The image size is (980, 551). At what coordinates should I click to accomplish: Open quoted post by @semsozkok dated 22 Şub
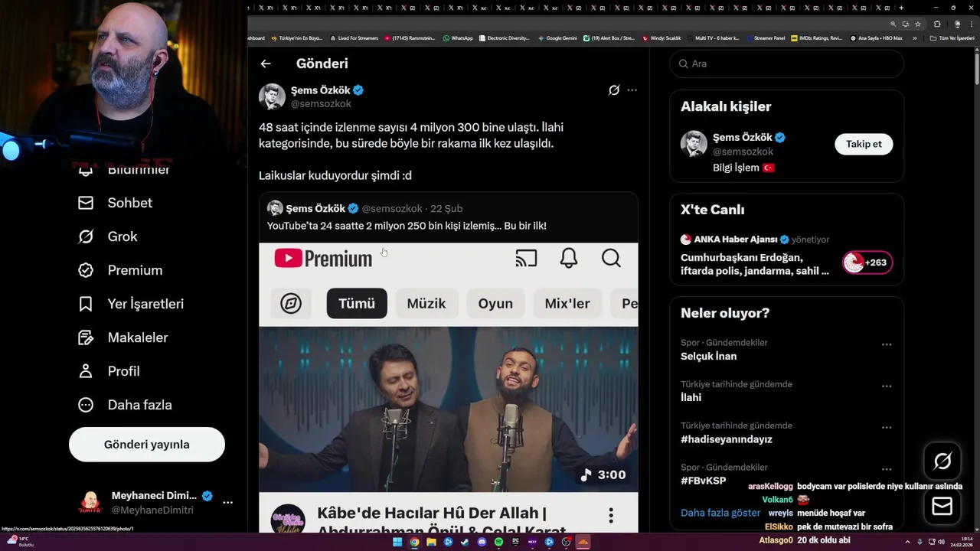[x=448, y=217]
